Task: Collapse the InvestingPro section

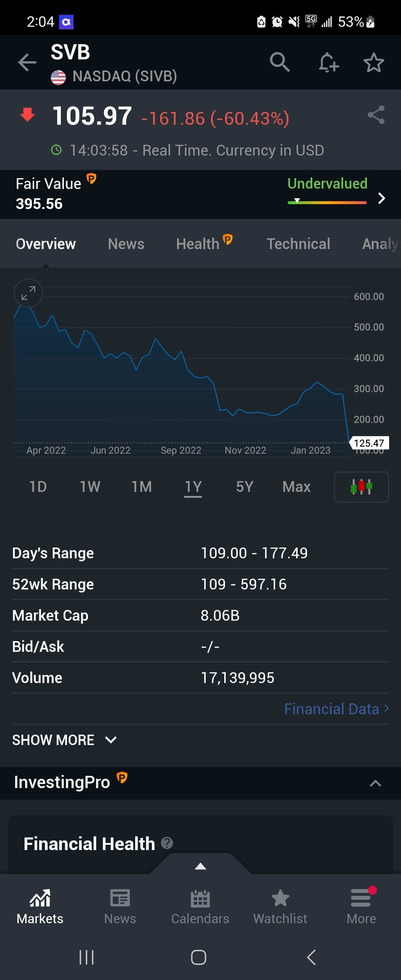Action: point(375,783)
